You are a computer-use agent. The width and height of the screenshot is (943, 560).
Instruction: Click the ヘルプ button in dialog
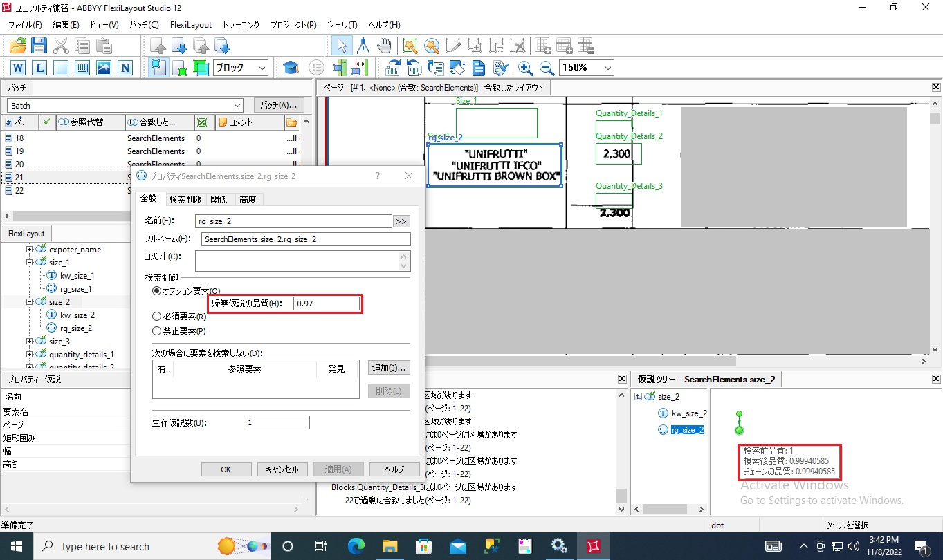tap(394, 469)
